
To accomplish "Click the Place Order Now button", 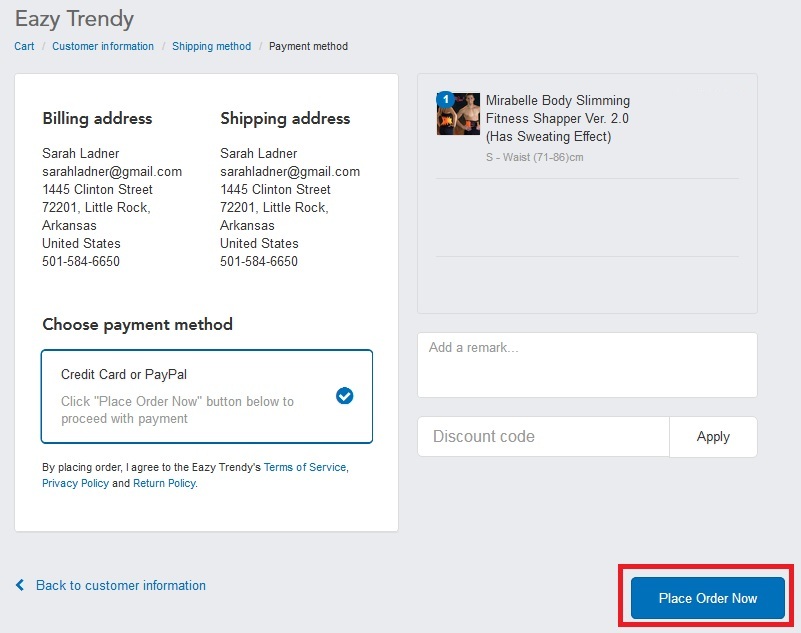I will coord(708,598).
